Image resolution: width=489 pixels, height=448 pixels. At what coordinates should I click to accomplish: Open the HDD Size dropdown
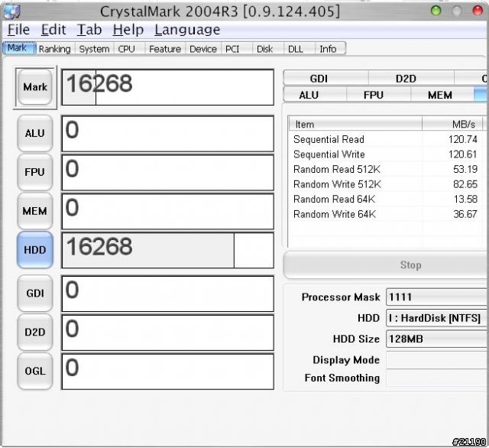click(437, 339)
